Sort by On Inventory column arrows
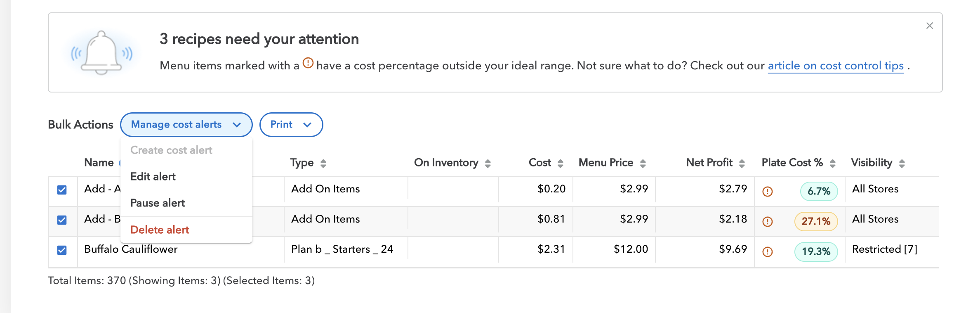This screenshot has width=980, height=313. 488,164
